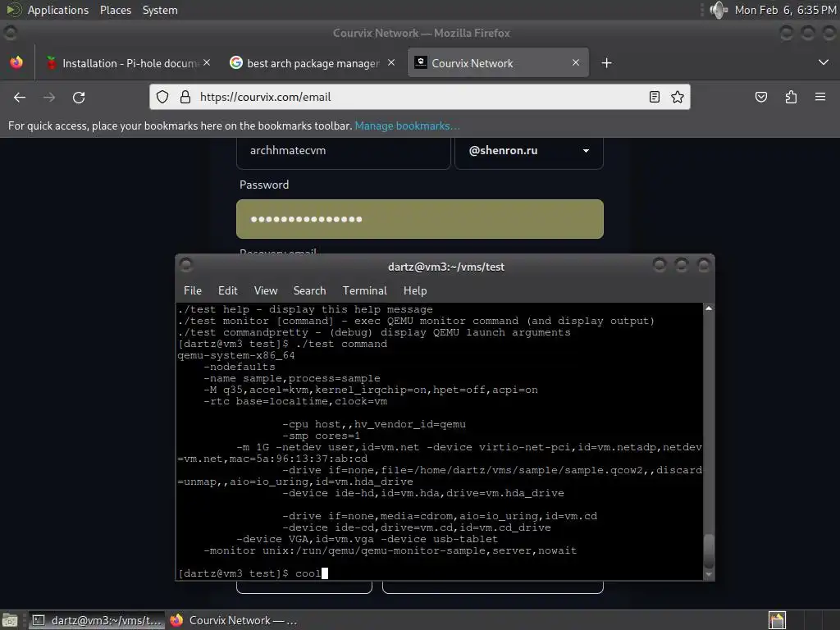
Task: Open the terminal View menu
Action: click(266, 290)
